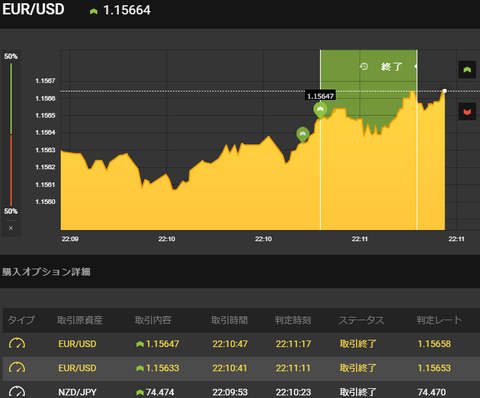Open the EUR/USD trade entered at 22:10:41
Image resolution: width=480 pixels, height=398 pixels.
tap(241, 368)
